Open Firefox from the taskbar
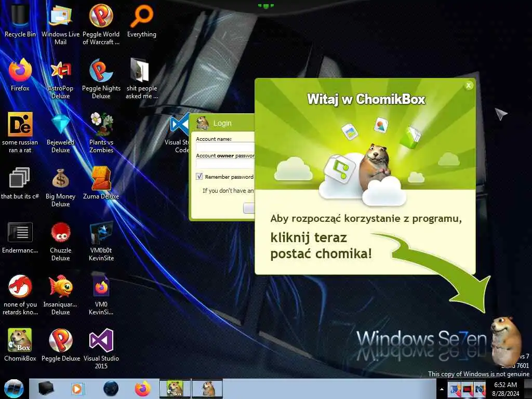 143,389
